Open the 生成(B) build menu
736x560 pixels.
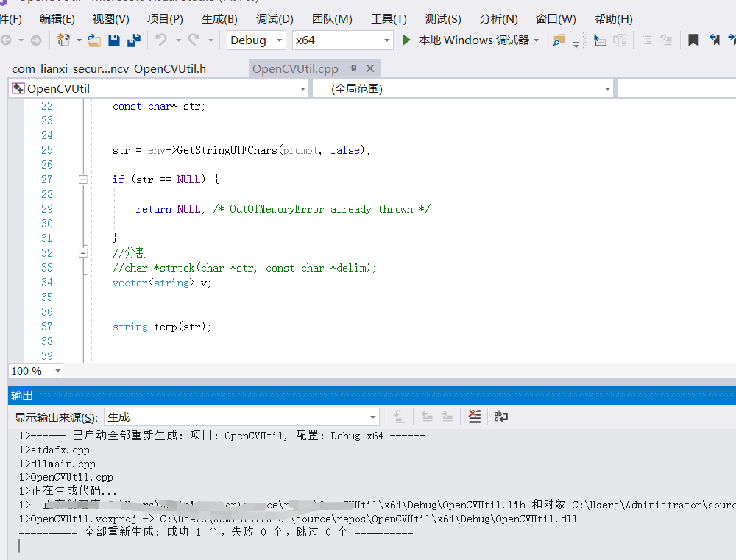point(219,19)
